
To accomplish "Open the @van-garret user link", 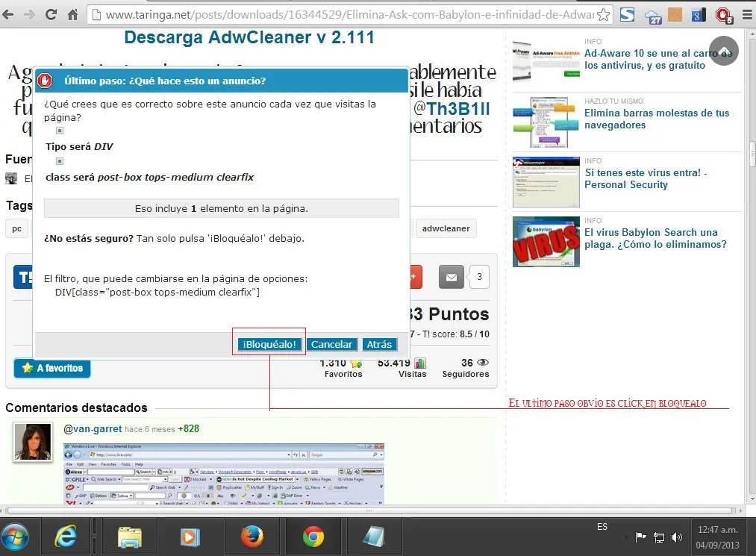I will (x=93, y=428).
